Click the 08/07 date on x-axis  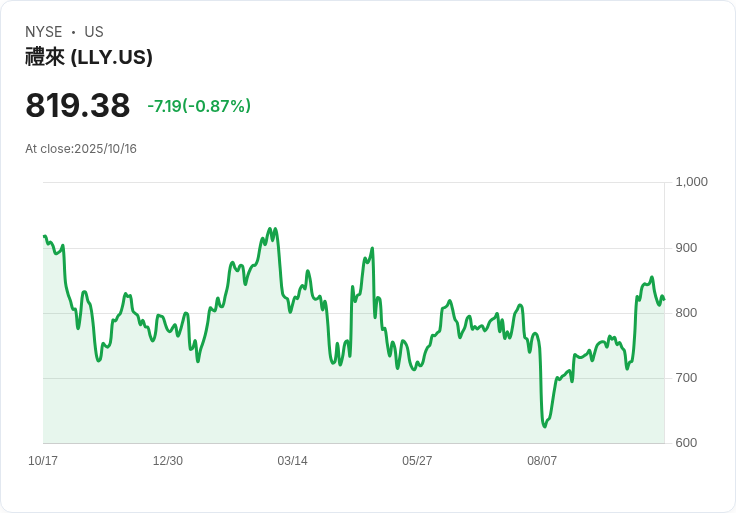point(542,461)
